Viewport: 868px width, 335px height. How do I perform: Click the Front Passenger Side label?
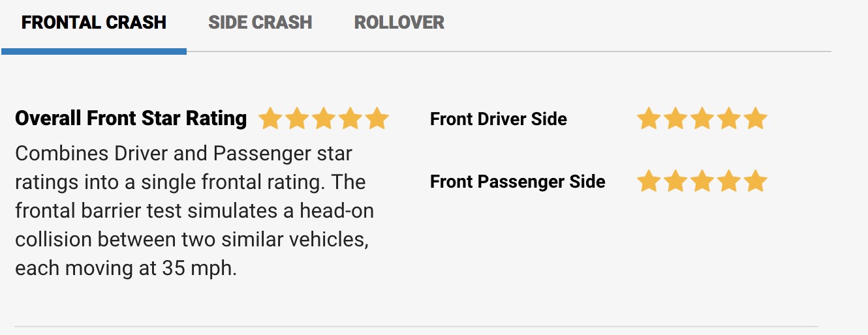pyautogui.click(x=517, y=181)
